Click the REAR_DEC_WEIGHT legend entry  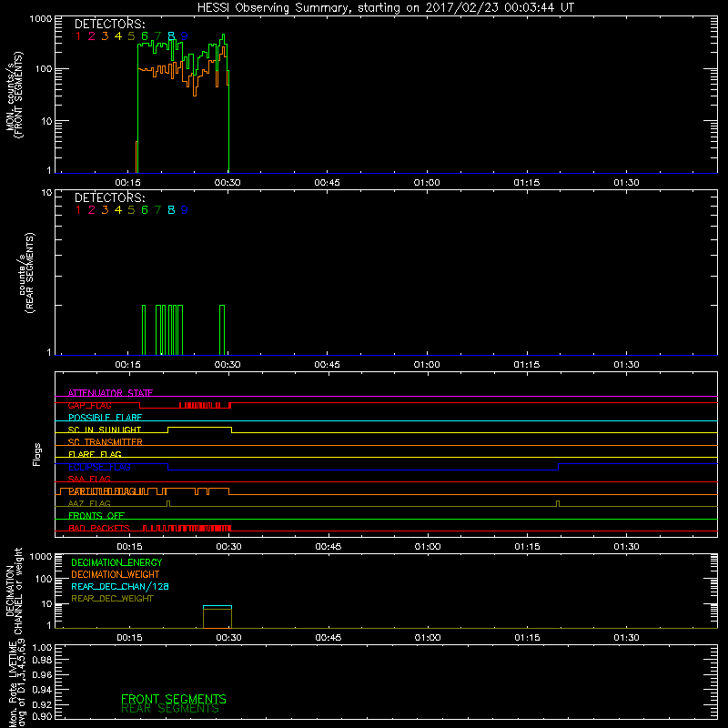point(112,599)
